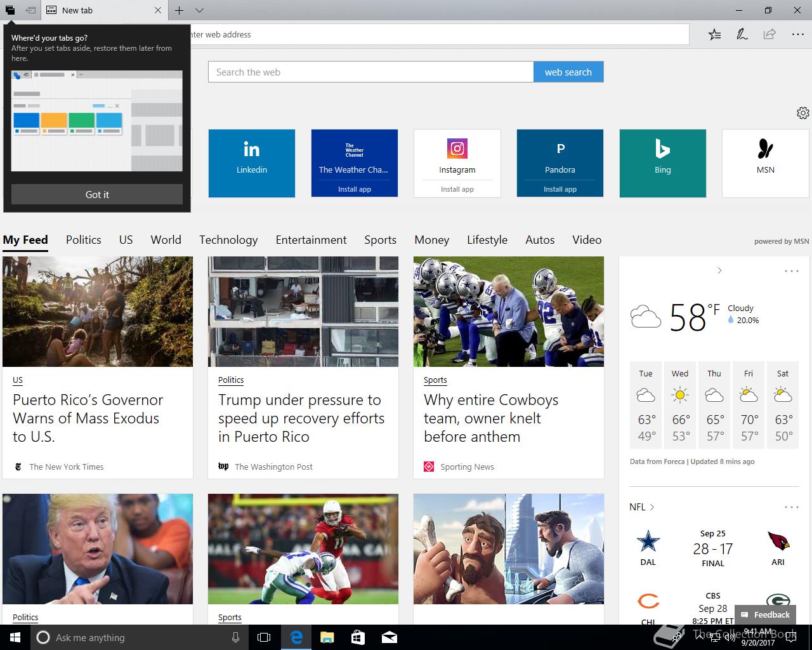This screenshot has height=650, width=812.
Task: Expand weather location chevron arrow
Action: pyautogui.click(x=719, y=270)
